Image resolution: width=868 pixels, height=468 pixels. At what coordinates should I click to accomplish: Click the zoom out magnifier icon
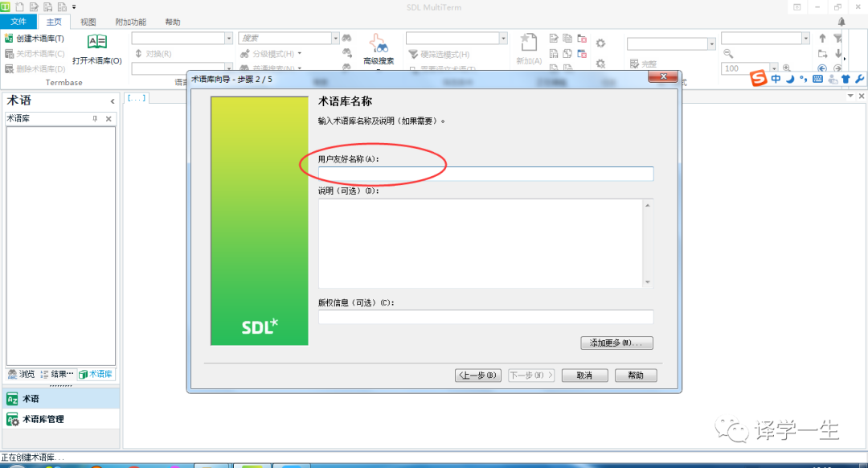[728, 54]
